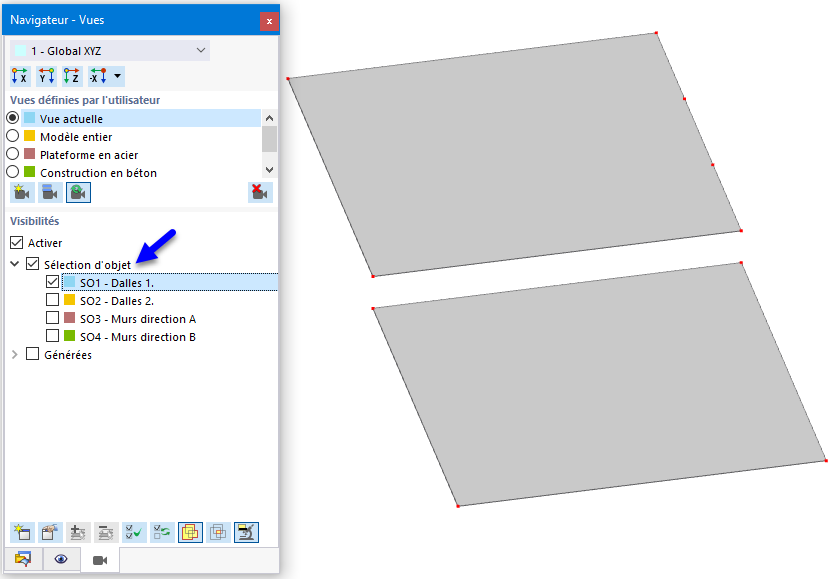This screenshot has height=579, width=834.
Task: Click the Sélection d'objet label
Action: pos(87,264)
